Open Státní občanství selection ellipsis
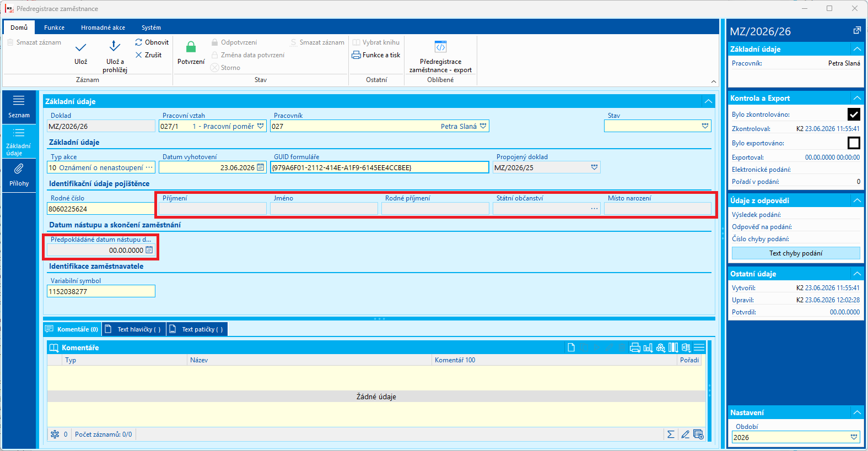868x451 pixels. point(594,209)
